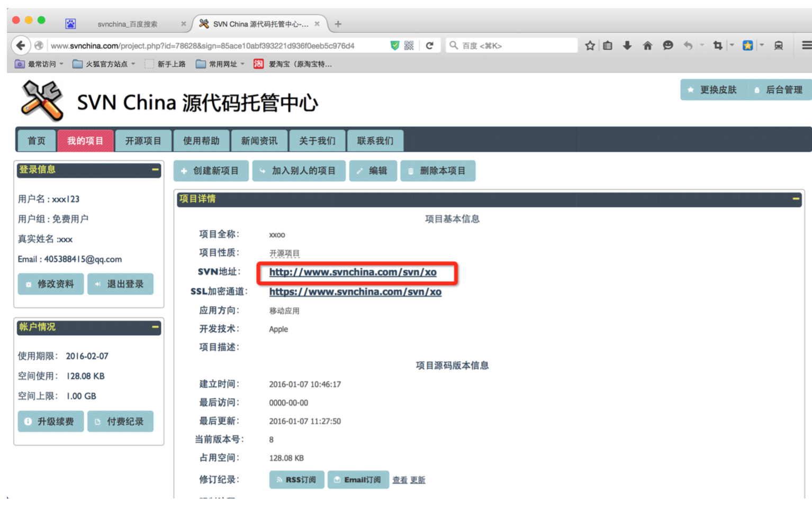This screenshot has height=512, width=812.
Task: Click the crop screenshot toolbar icon
Action: point(718,45)
